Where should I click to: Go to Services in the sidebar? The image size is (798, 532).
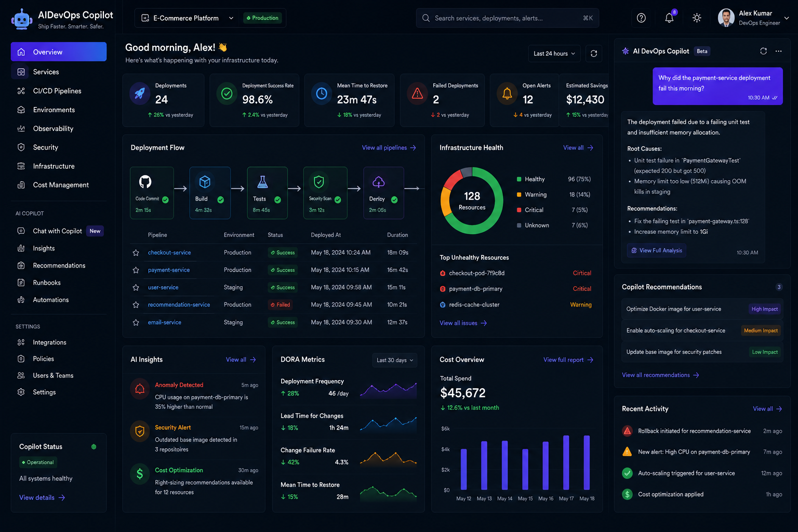(x=59, y=72)
